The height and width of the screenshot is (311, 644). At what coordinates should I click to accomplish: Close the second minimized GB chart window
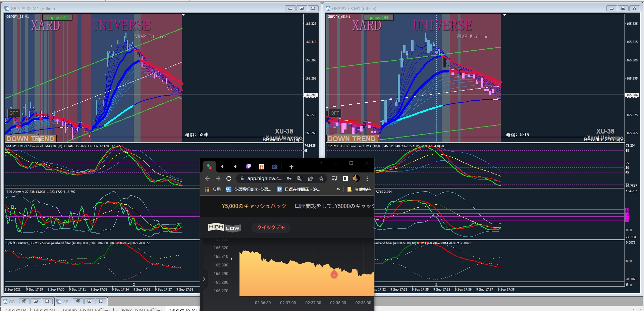coord(101,301)
